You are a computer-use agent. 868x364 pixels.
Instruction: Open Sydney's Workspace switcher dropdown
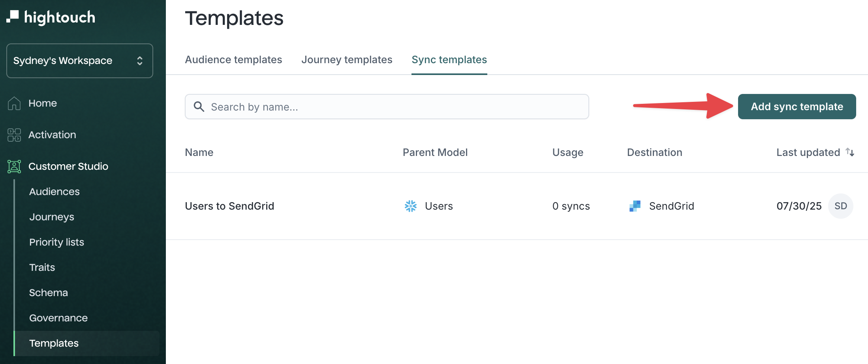click(x=80, y=61)
